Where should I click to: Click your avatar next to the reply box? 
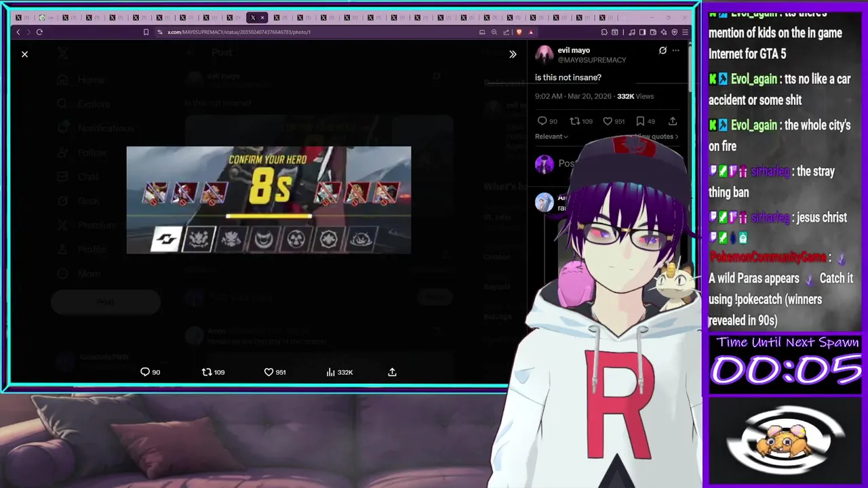coord(545,163)
